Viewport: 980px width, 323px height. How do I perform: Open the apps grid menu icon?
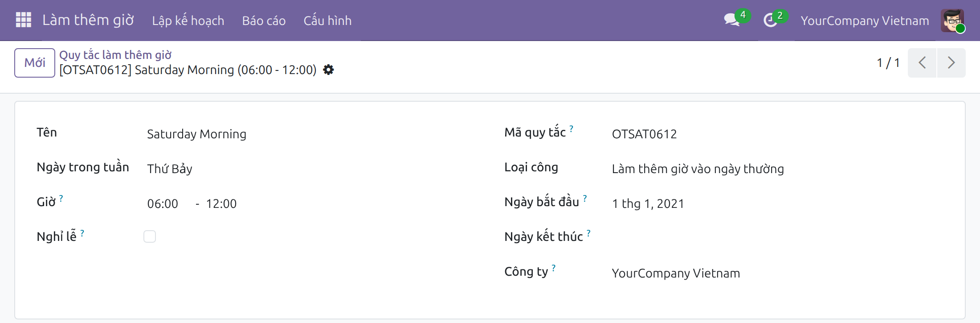click(x=23, y=20)
